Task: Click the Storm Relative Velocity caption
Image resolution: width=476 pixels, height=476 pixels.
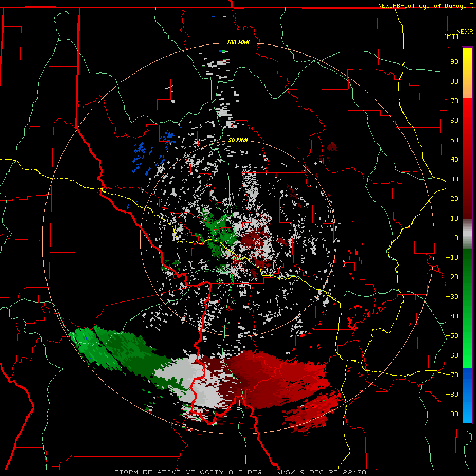Action: coord(240,472)
